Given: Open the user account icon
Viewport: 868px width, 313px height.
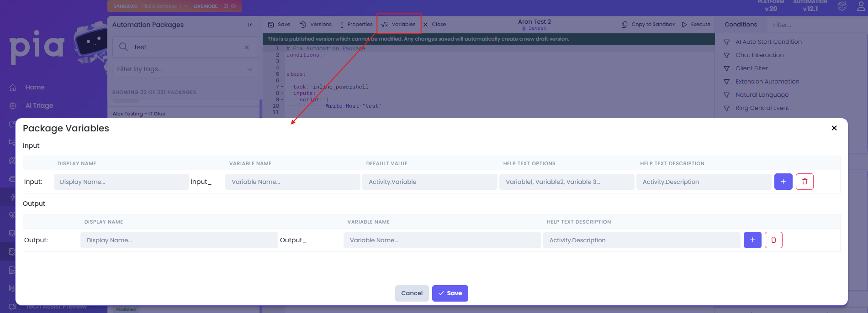Looking at the screenshot, I should coord(861,6).
